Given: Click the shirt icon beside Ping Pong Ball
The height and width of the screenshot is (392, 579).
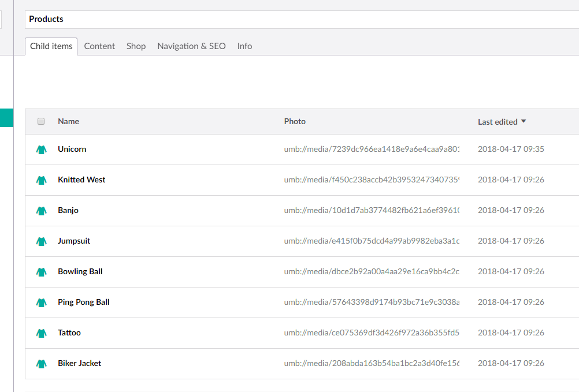Looking at the screenshot, I should click(41, 302).
